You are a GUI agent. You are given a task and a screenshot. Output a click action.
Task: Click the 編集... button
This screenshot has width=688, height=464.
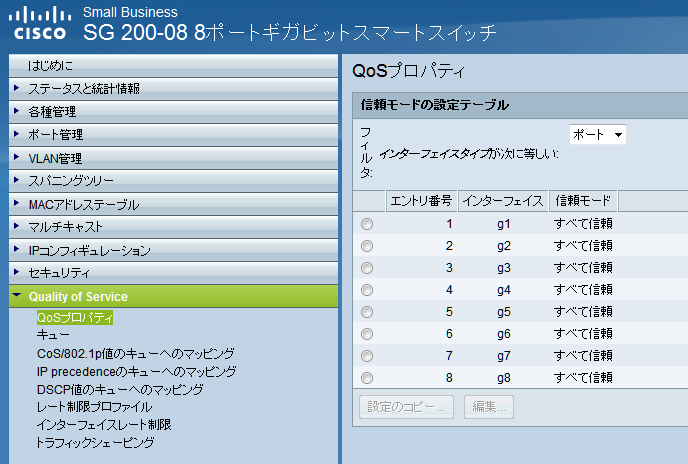489,407
